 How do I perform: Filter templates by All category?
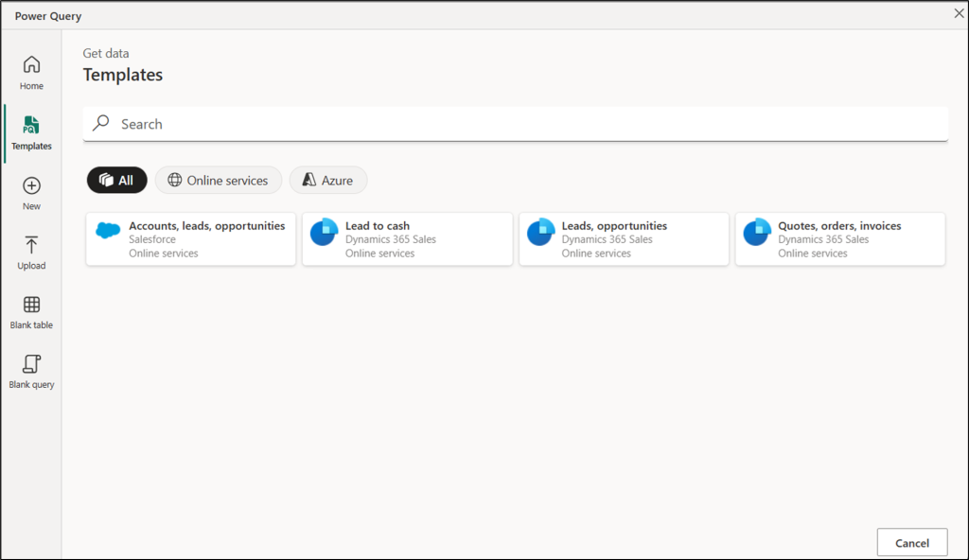(x=116, y=180)
